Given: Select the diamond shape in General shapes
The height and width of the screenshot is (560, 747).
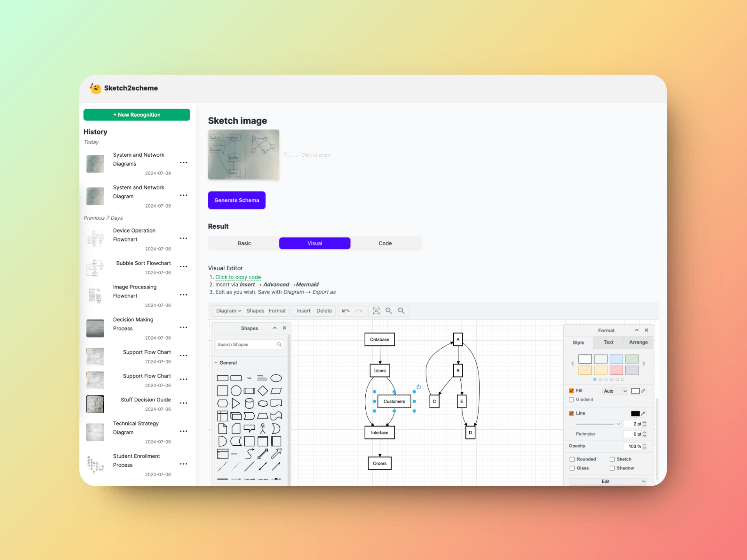Looking at the screenshot, I should click(x=263, y=390).
